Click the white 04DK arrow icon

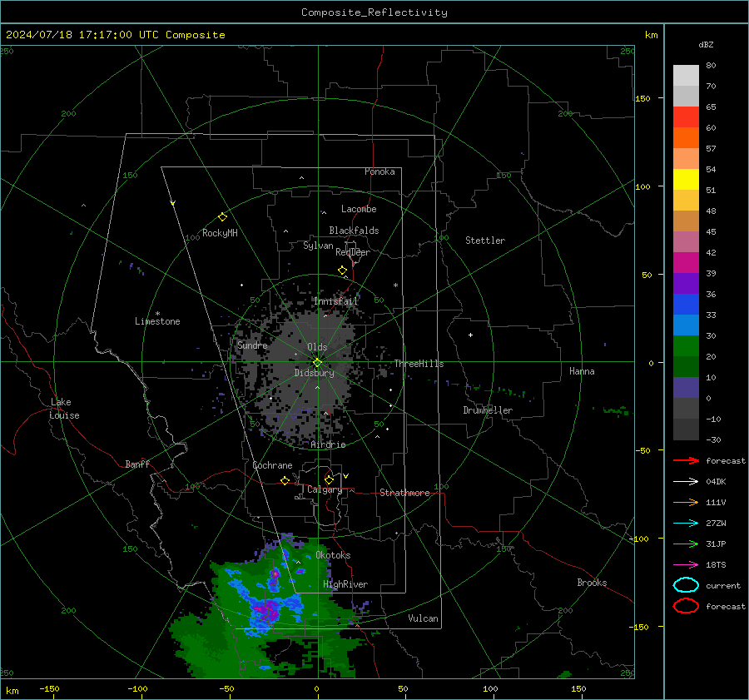pyautogui.click(x=686, y=482)
